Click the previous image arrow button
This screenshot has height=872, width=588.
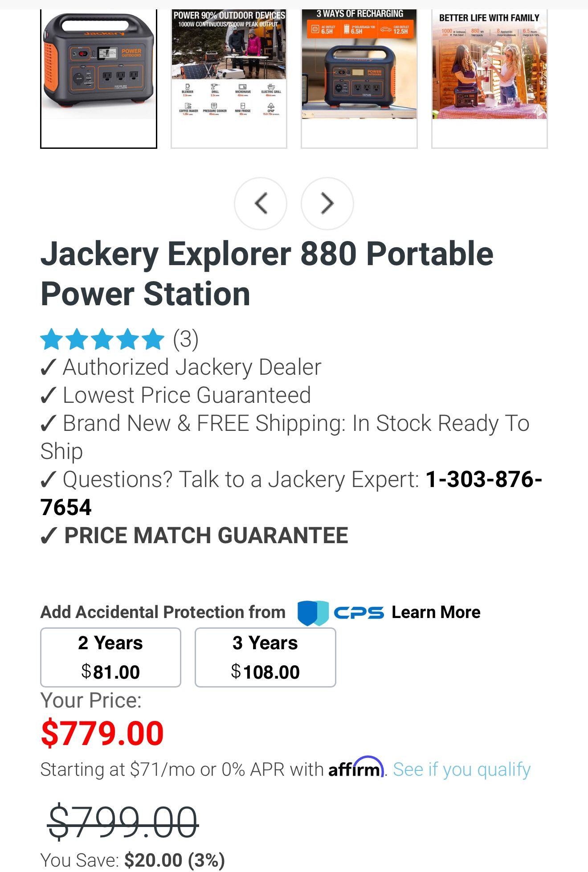[x=261, y=204]
